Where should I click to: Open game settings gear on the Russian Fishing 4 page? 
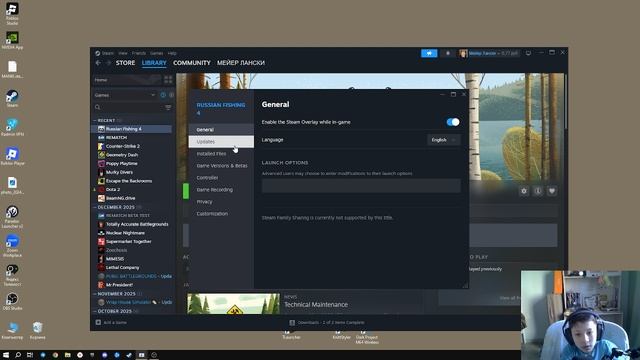[x=524, y=191]
